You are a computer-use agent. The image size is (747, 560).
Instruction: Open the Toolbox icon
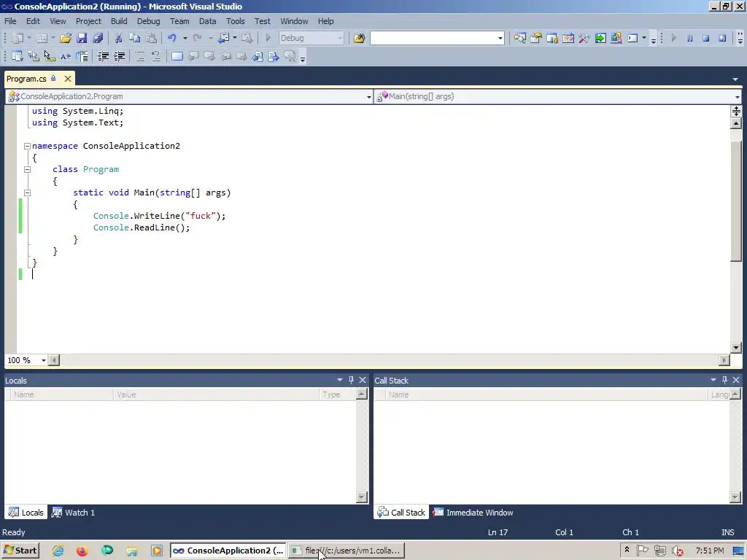[584, 38]
